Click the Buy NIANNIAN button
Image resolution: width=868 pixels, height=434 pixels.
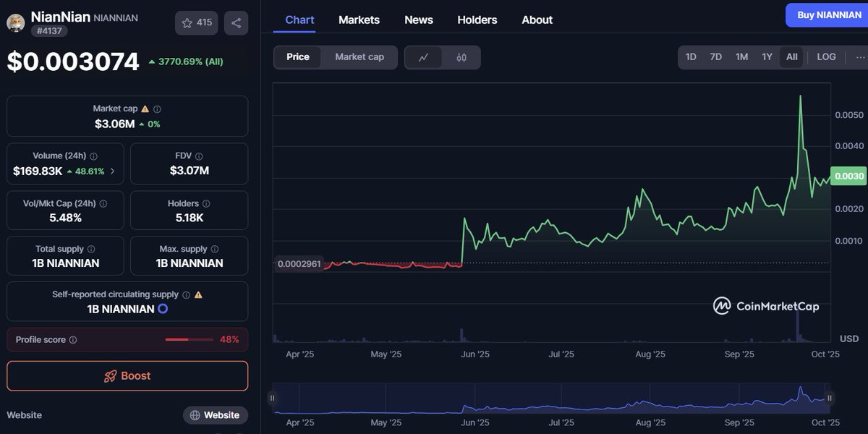[829, 15]
